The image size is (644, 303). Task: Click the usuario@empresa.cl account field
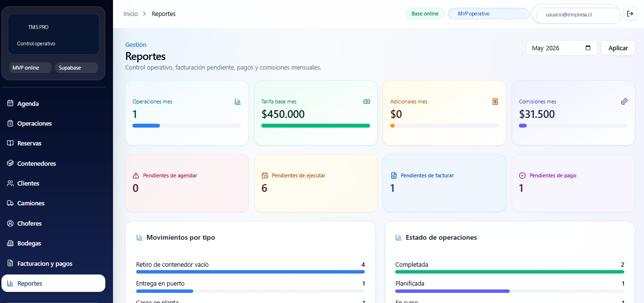[x=578, y=14]
